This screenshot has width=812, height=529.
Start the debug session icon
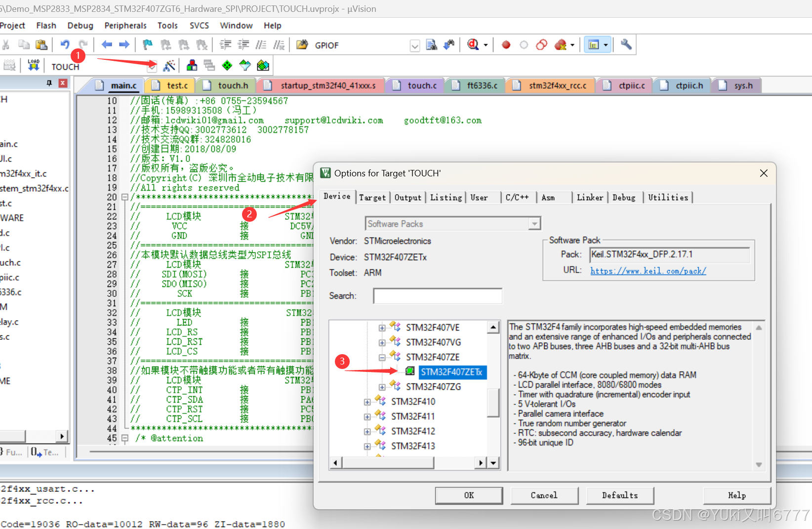point(473,45)
